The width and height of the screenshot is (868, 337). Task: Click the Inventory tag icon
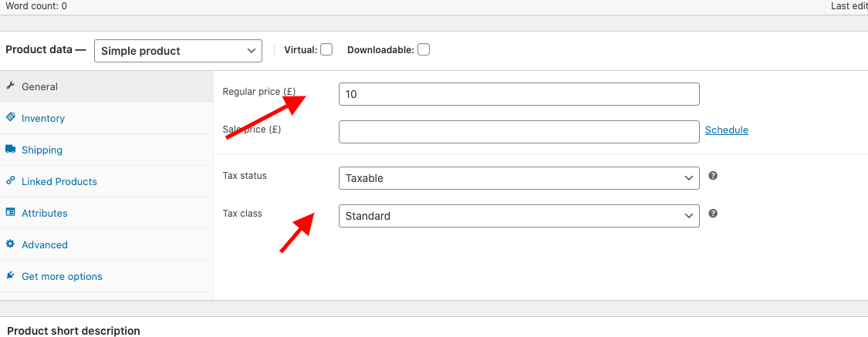10,117
